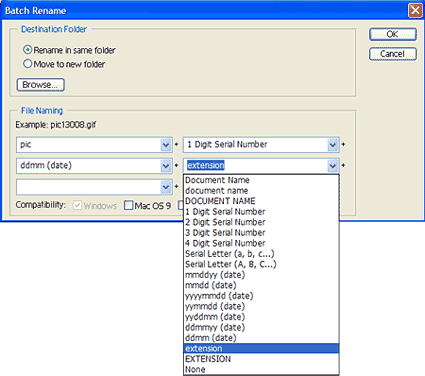Select yymmdd (date) from list
Image resolution: width=425 pixels, height=376 pixels.
pyautogui.click(x=261, y=306)
